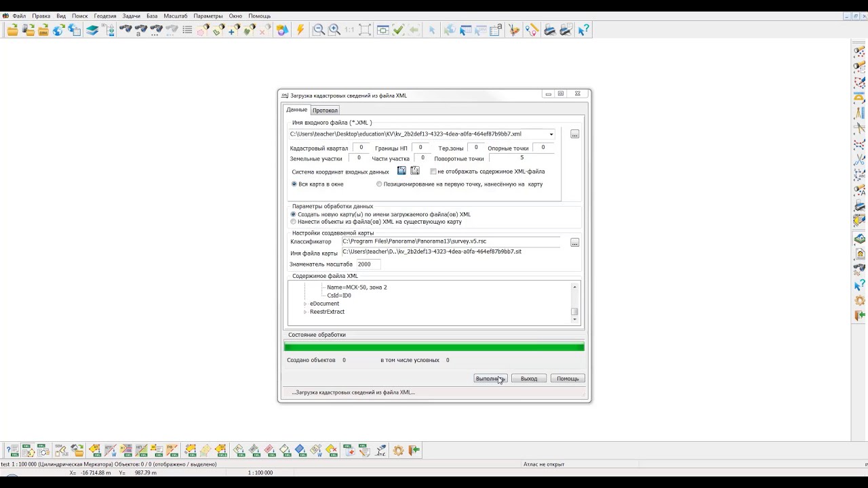Enable 'не отображать содержимое XML-файла' checkbox
Viewport: 868px width, 488px height.
[x=433, y=171]
